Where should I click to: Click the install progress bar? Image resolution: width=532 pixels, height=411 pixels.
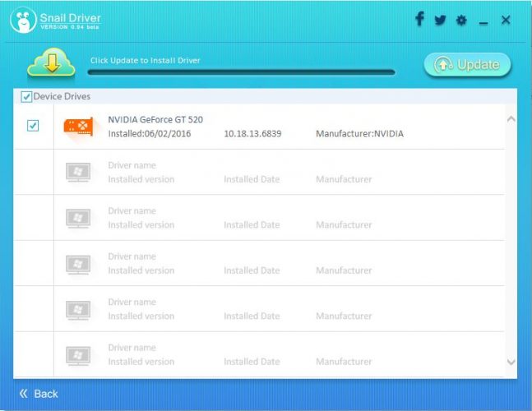point(241,72)
